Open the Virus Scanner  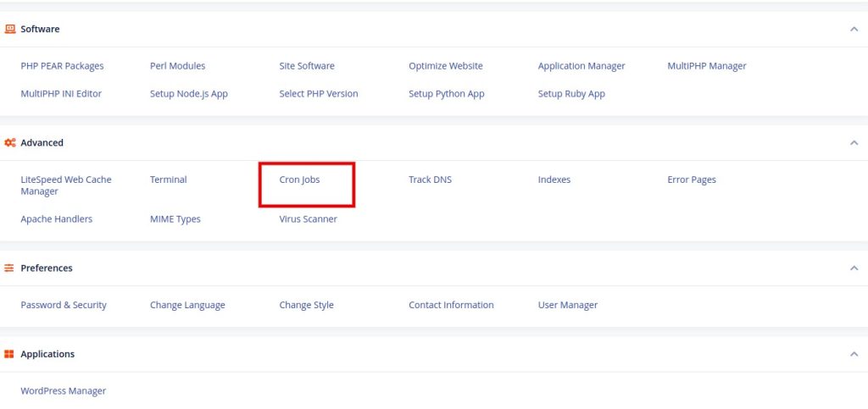(x=308, y=219)
